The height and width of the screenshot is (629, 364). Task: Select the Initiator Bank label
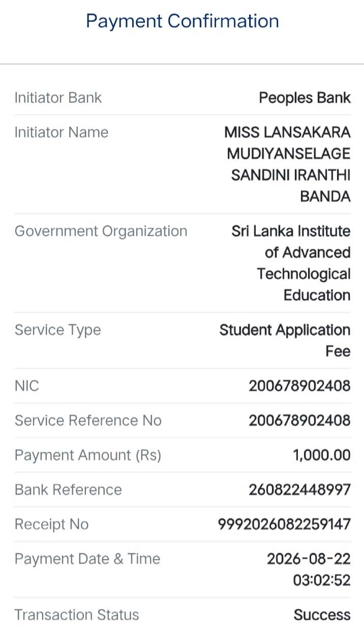point(58,98)
